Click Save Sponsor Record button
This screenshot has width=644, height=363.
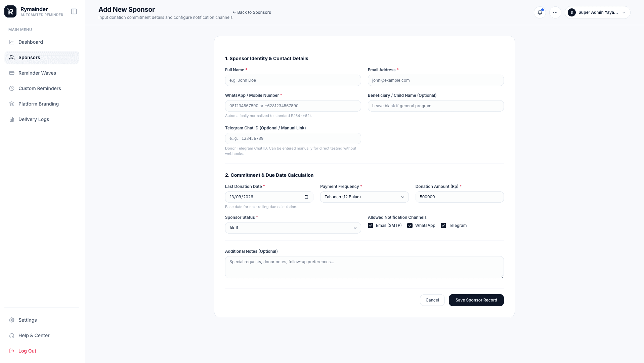(476, 300)
